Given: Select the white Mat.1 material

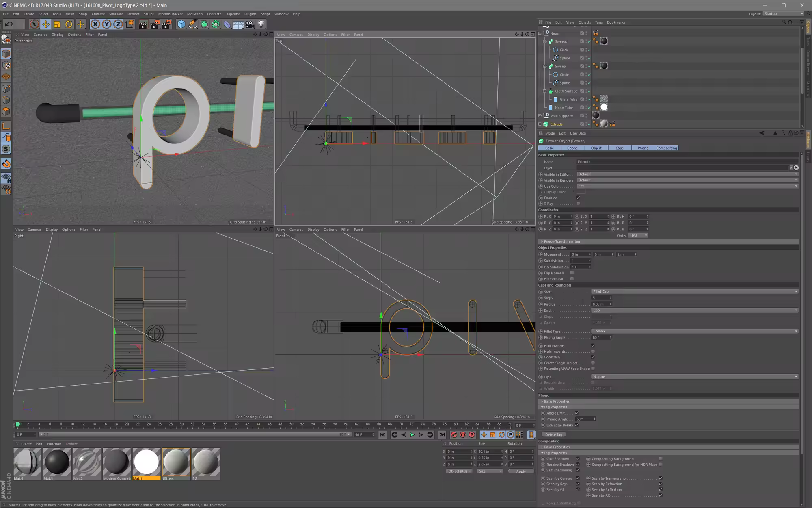Looking at the screenshot, I should click(x=146, y=464).
